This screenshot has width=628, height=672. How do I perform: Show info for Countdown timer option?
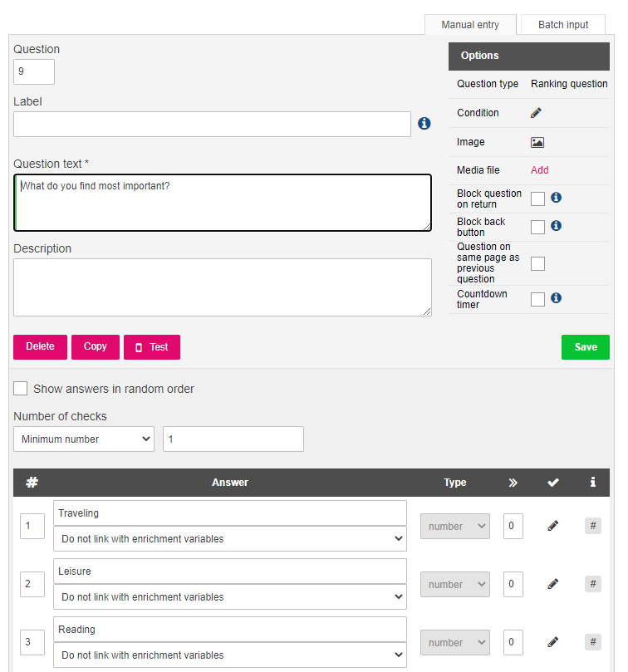point(556,298)
